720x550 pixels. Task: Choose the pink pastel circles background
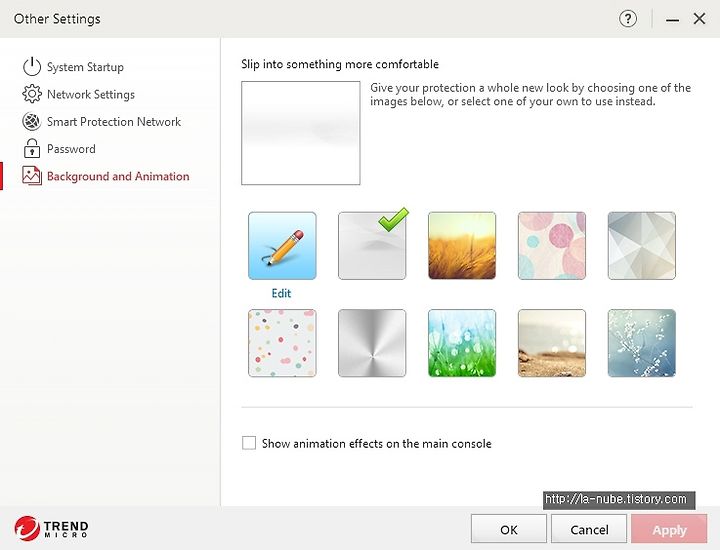[552, 246]
